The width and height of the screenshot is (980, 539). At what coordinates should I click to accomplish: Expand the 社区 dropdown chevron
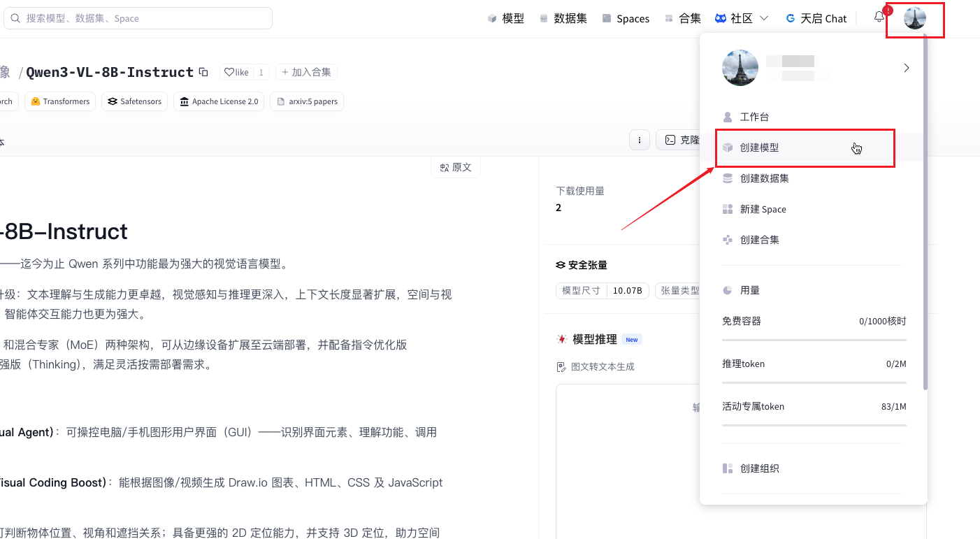765,18
